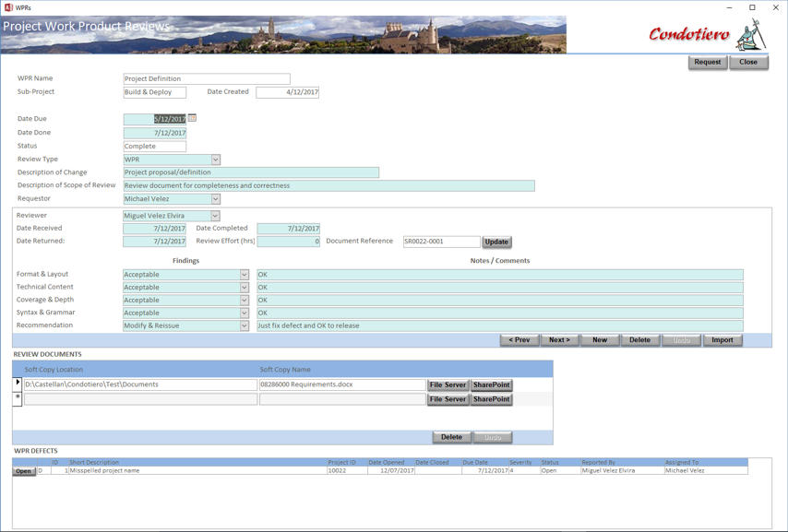Open the date picker beside Date Due
The width and height of the screenshot is (788, 532).
tap(192, 118)
